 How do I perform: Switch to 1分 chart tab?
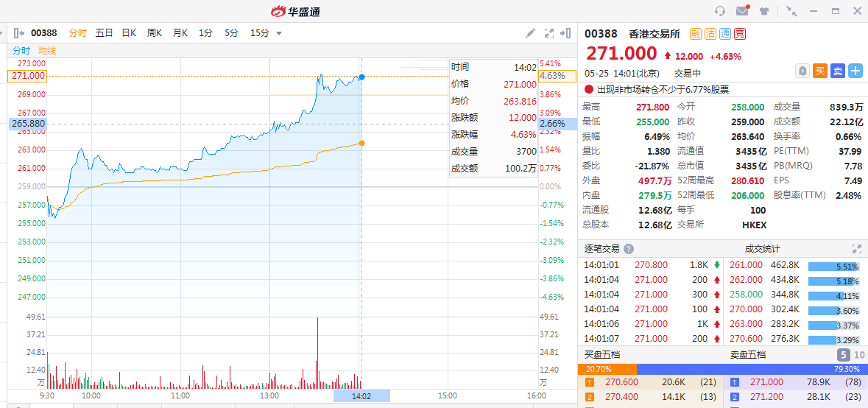click(x=206, y=33)
